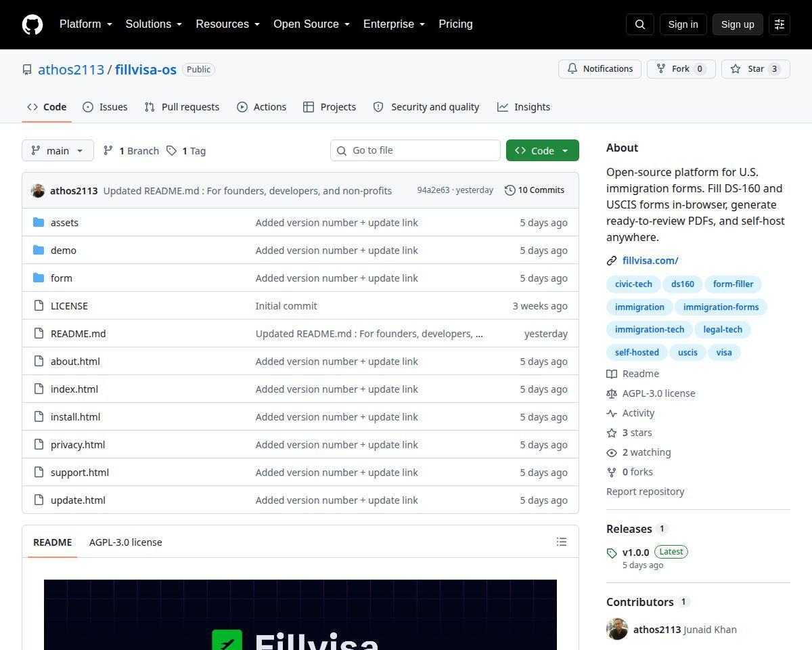Open the demo folder icon
The image size is (812, 650).
[x=39, y=250]
